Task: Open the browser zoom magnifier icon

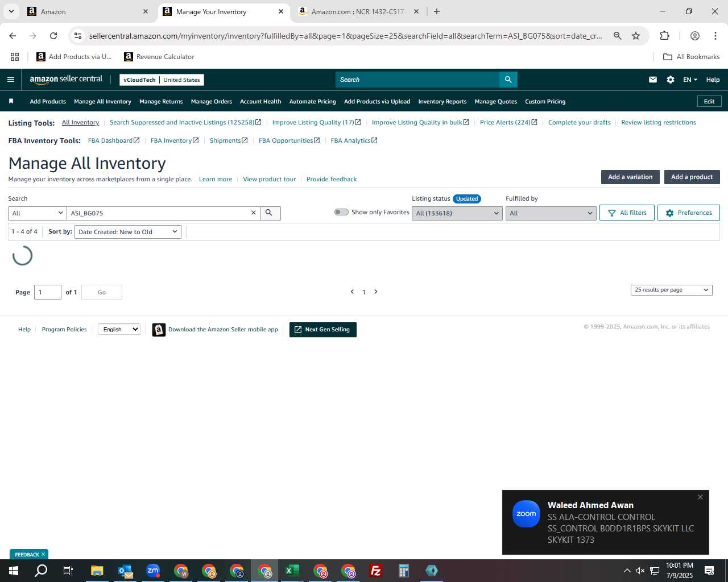Action: pos(617,36)
